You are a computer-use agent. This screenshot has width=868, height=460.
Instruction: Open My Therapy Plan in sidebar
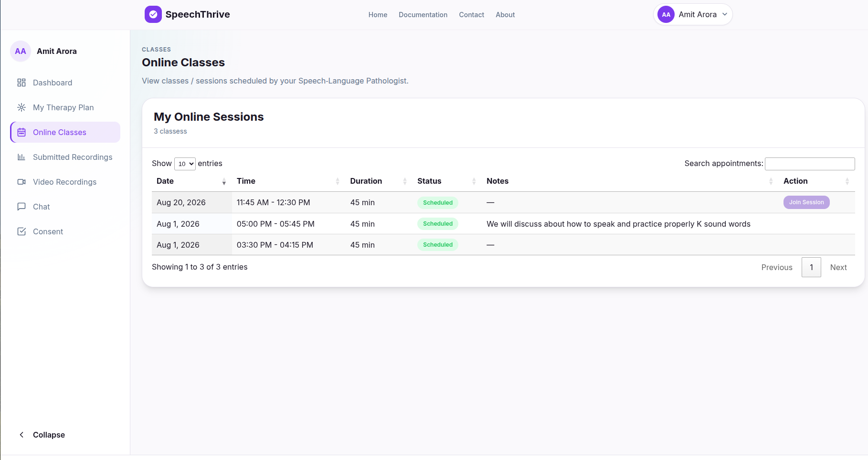click(65, 107)
